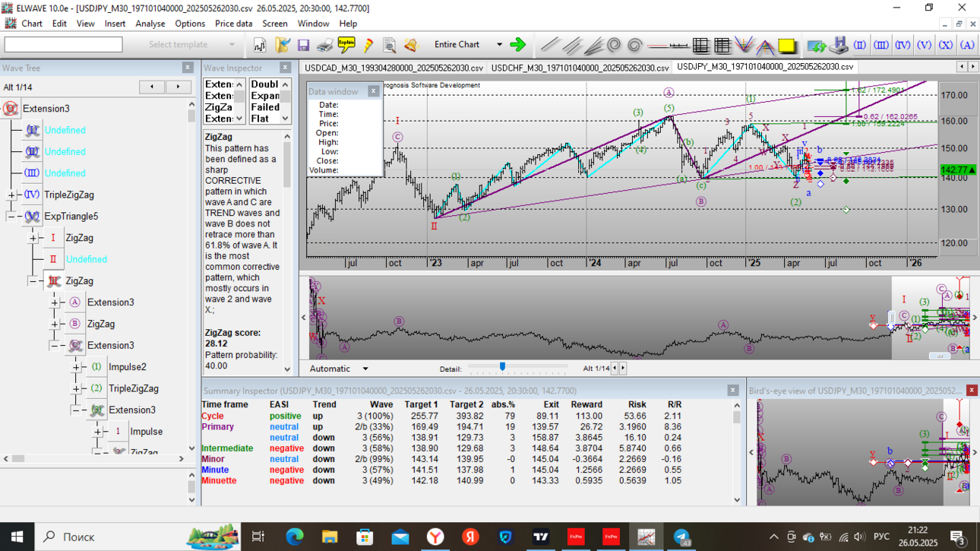Open Telegram from the Windows taskbar

point(681,537)
